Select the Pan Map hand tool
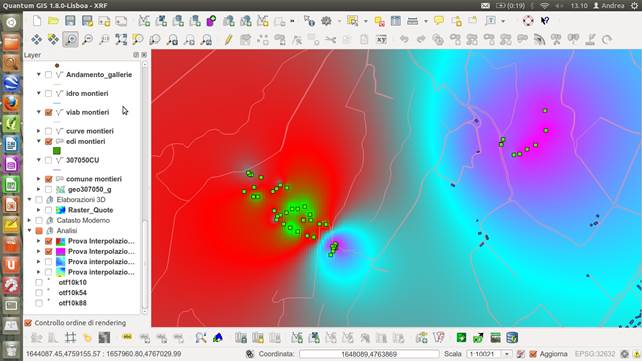 [36, 39]
